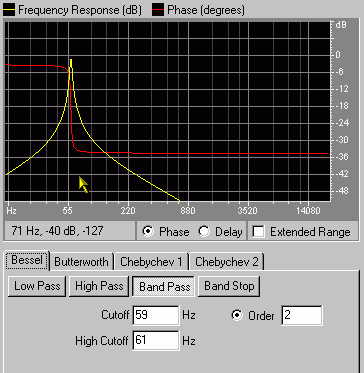Enable the Extended Range checkbox
The height and width of the screenshot is (373, 364).
tap(259, 232)
